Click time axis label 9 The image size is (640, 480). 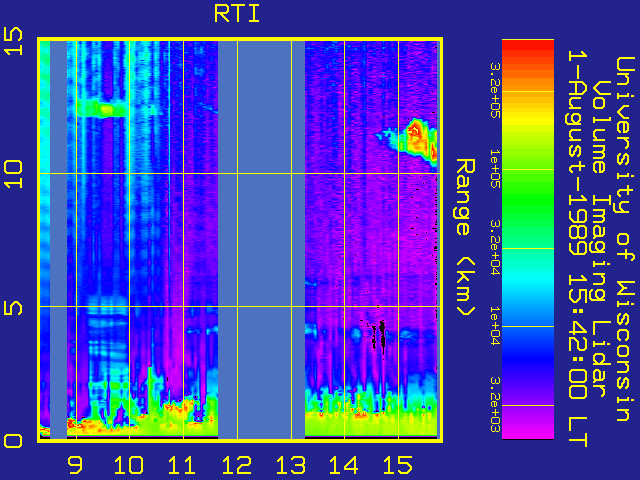[76, 465]
